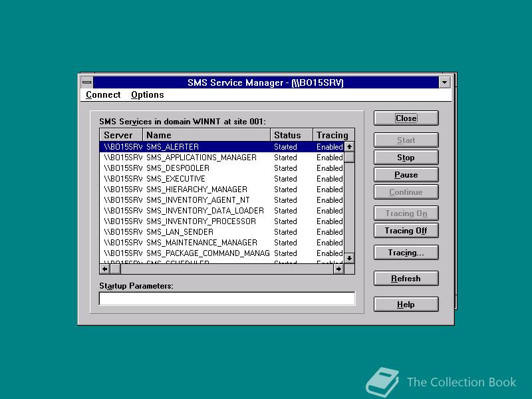Click the vertical scrollbar thumb

[349, 158]
